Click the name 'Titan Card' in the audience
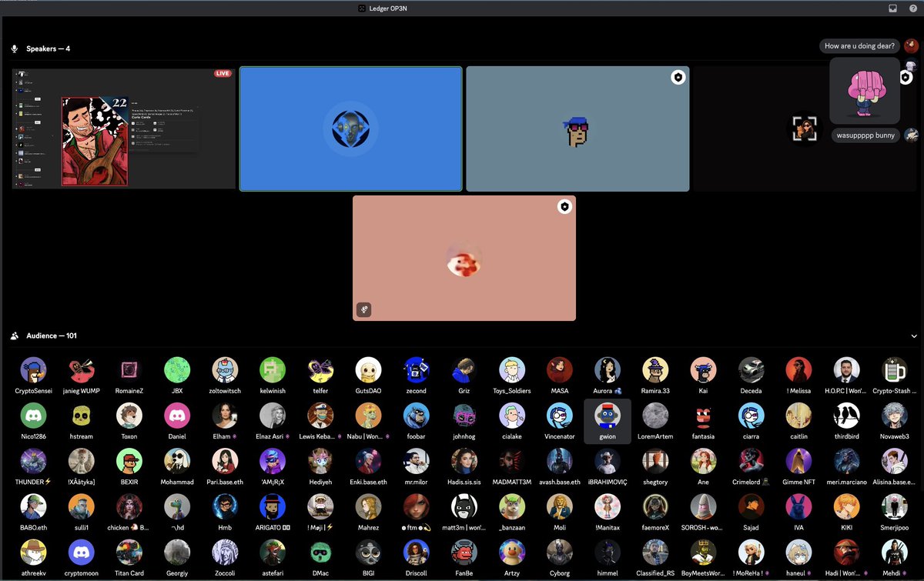Screen dimensions: 924x581 click(x=129, y=573)
